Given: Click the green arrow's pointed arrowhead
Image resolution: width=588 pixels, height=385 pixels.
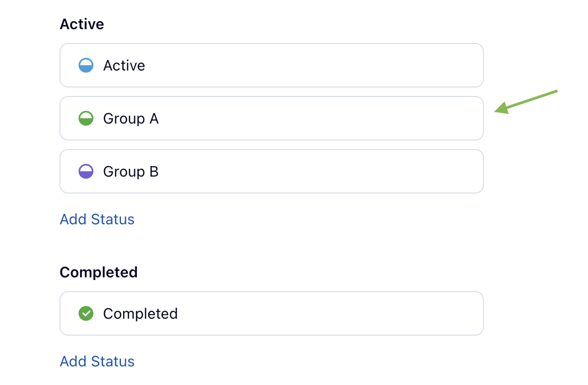Looking at the screenshot, I should point(498,110).
